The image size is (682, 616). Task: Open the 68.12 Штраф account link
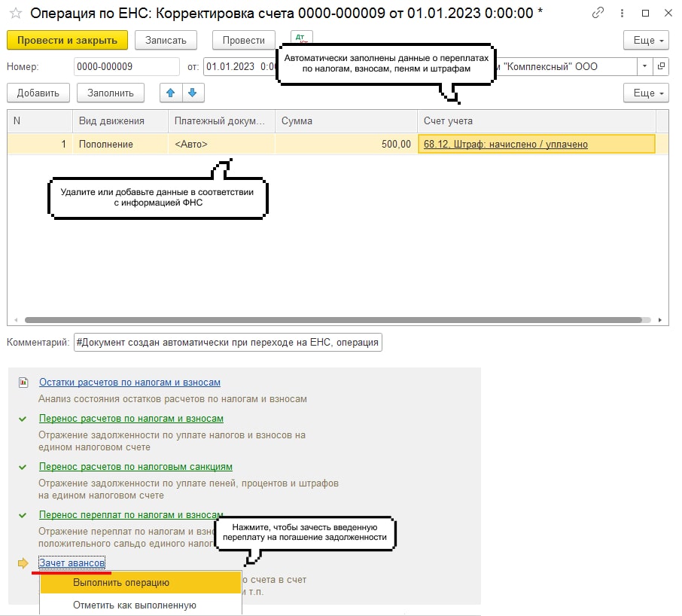point(505,144)
